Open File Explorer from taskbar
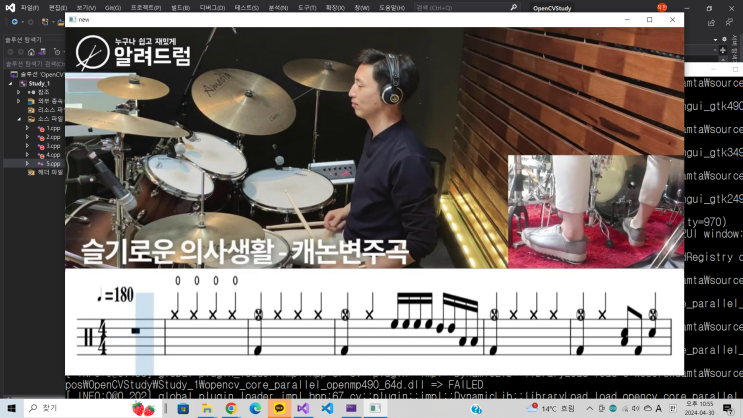This screenshot has height=418, width=743. click(x=207, y=408)
